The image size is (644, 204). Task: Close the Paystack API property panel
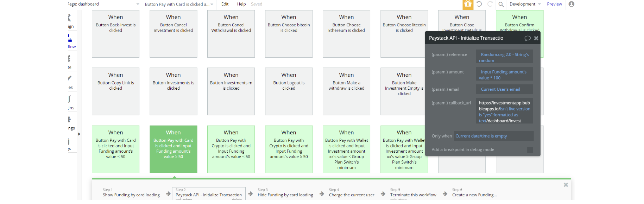click(536, 38)
